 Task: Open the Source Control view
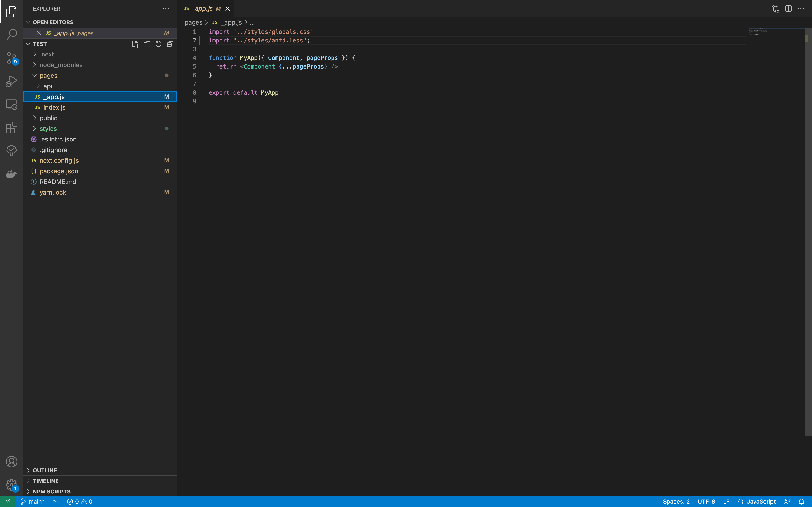(12, 58)
